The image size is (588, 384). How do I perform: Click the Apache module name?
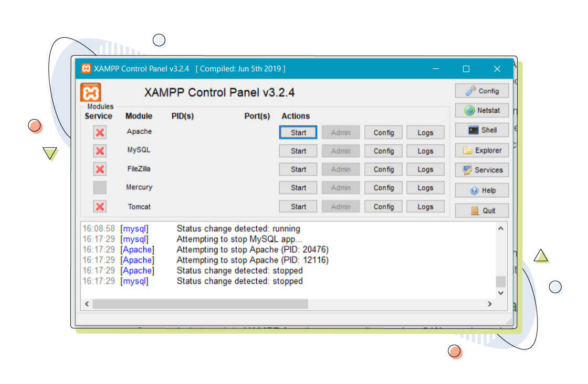coord(139,132)
